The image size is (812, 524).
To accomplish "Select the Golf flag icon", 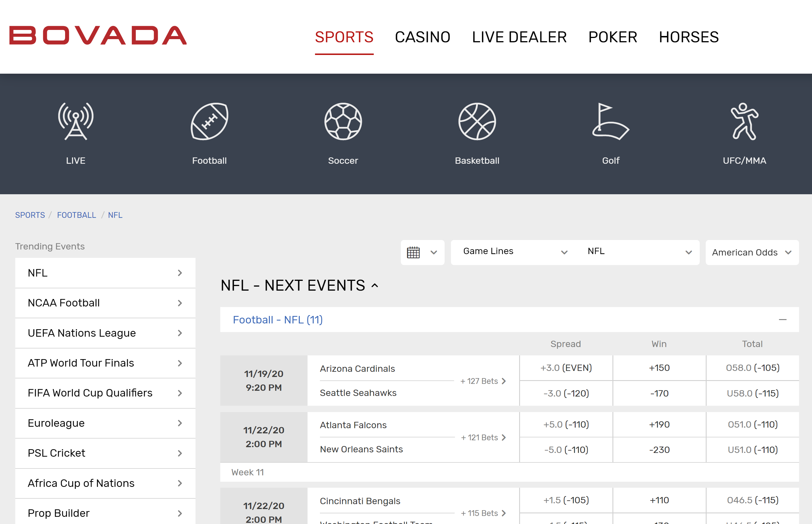I will click(610, 121).
